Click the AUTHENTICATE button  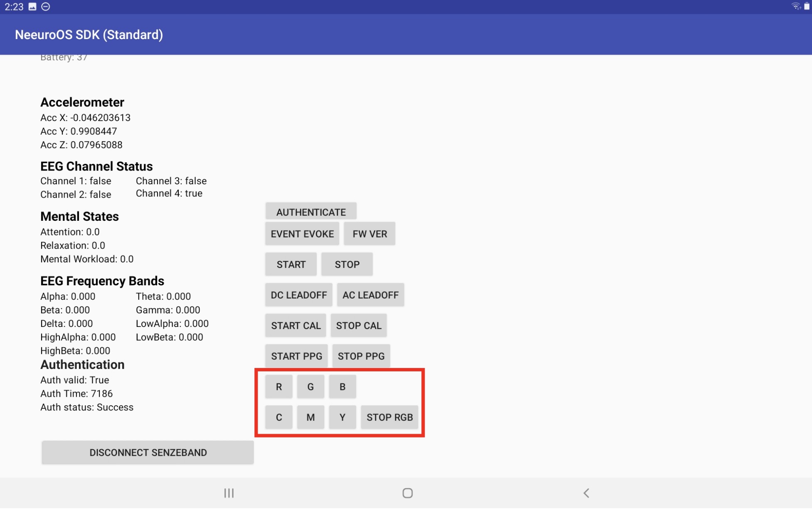(x=310, y=211)
